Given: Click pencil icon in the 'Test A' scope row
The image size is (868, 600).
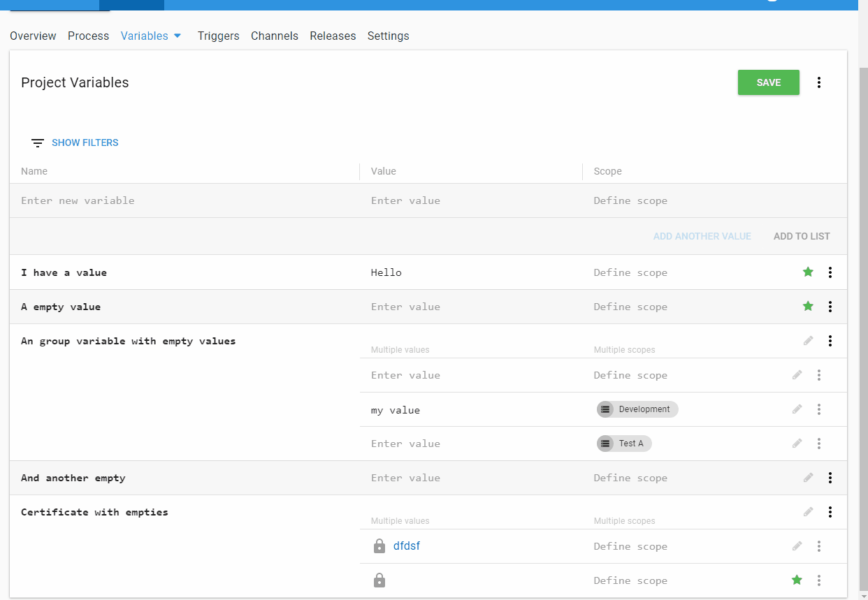Looking at the screenshot, I should point(797,444).
